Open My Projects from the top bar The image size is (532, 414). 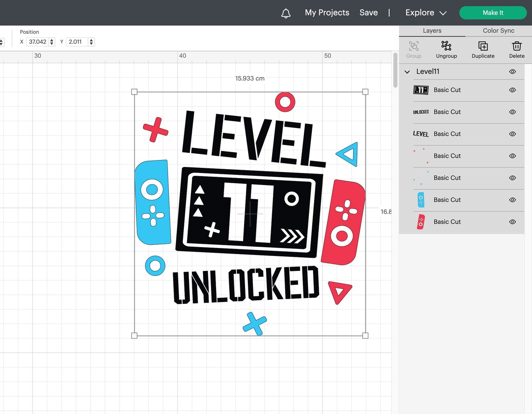coord(327,13)
